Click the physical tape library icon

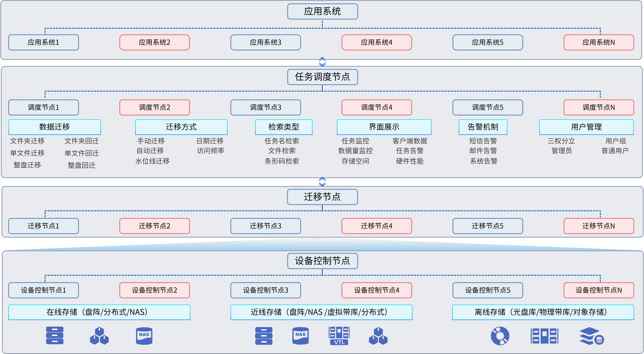[544, 336]
